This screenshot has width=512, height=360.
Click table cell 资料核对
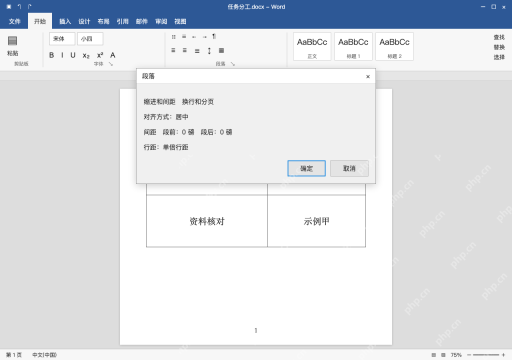click(207, 221)
